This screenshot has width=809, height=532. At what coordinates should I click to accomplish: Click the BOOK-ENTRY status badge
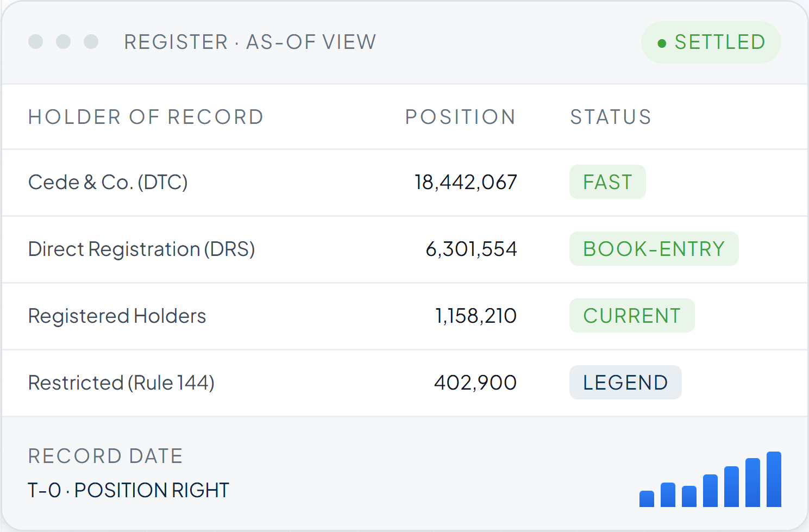click(654, 249)
